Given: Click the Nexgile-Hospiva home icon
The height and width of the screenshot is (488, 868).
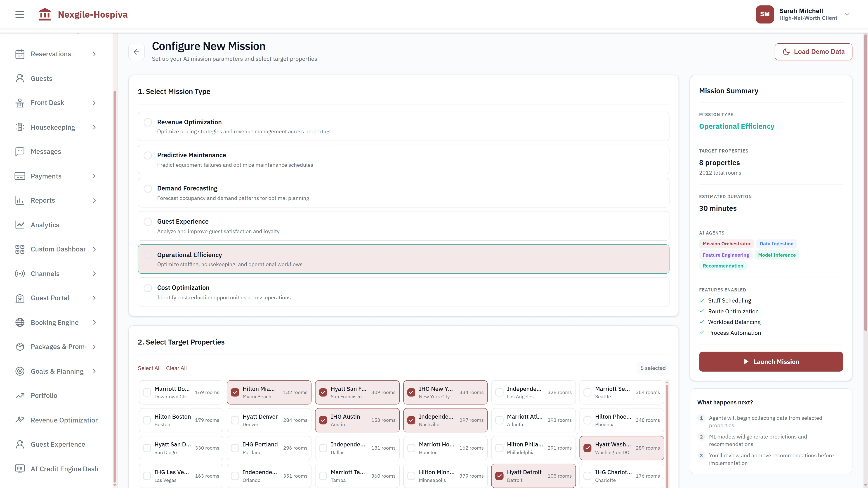Looking at the screenshot, I should 45,14.
